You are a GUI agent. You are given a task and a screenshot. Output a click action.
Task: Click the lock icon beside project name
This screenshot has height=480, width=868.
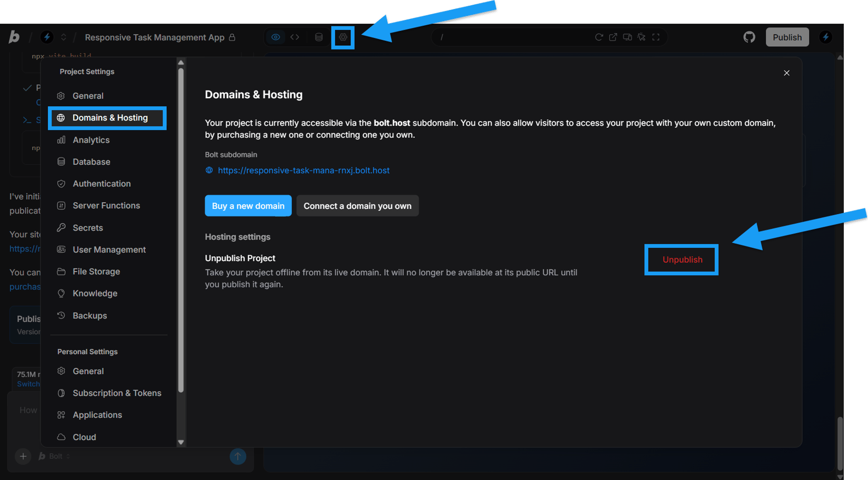232,37
